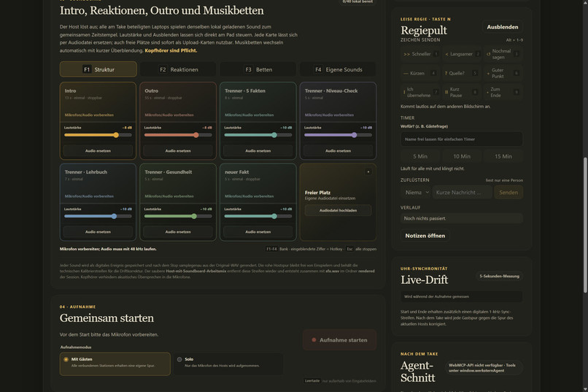Trigger the Trenner Gesundheit pad

(178, 182)
